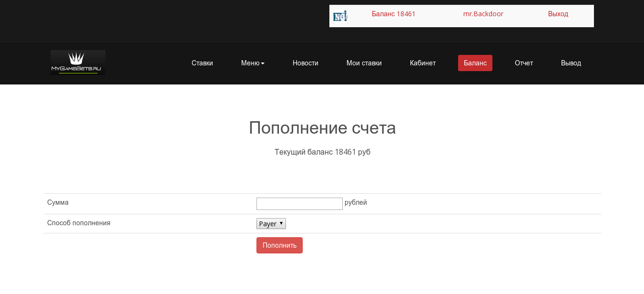This screenshot has height=294, width=644.
Task: Log out via the Выход link
Action: pos(558,14)
